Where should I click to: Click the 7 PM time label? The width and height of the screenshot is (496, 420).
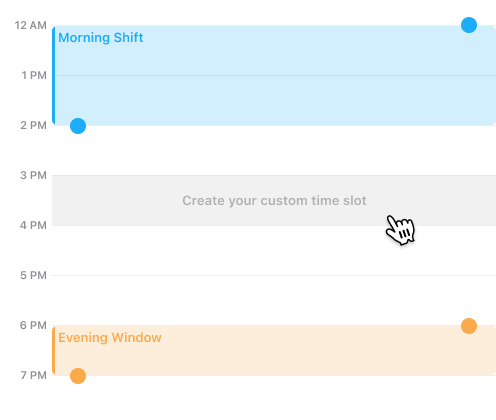click(33, 375)
